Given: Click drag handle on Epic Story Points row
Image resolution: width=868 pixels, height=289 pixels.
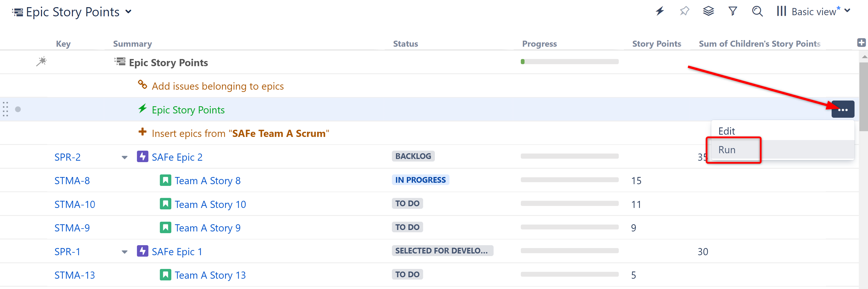Looking at the screenshot, I should click(x=5, y=109).
